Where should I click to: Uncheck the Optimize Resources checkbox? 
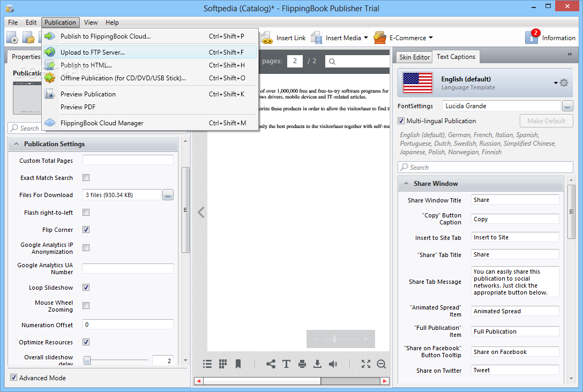[86, 342]
